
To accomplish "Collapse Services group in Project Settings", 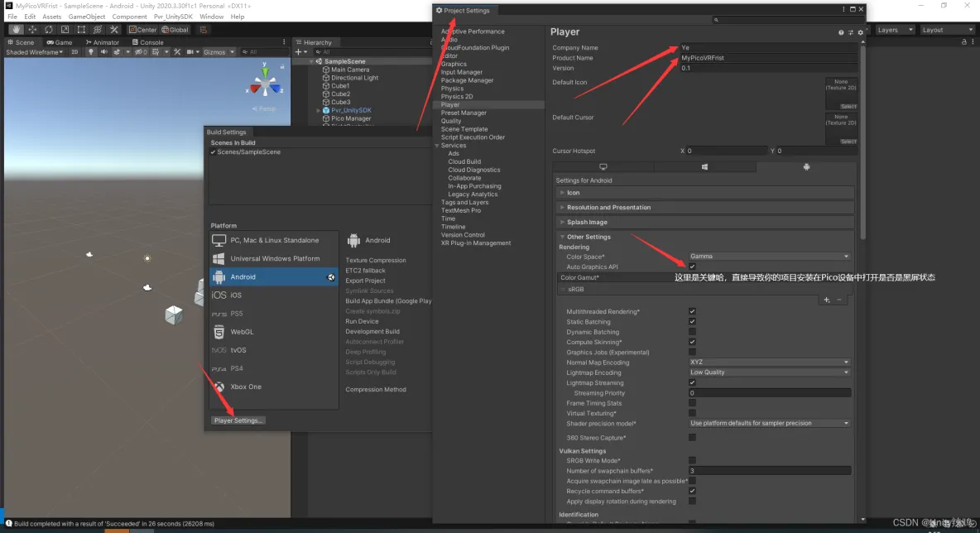I will (437, 146).
